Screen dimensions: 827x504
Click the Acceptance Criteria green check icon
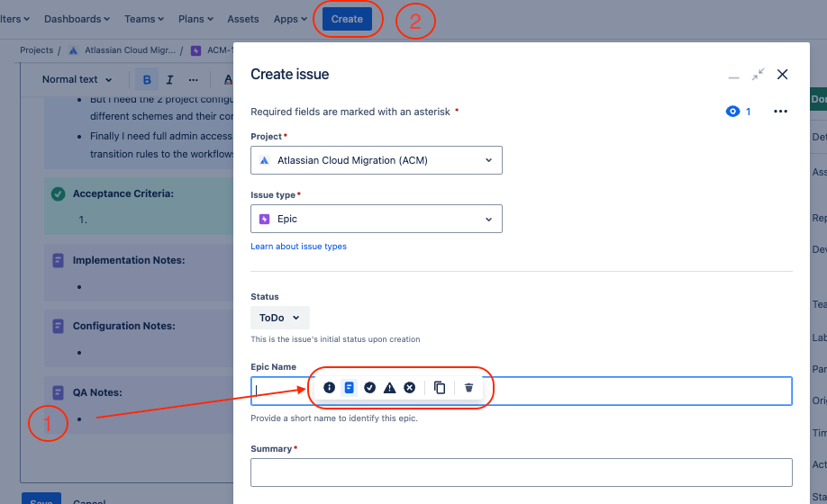pos(58,193)
